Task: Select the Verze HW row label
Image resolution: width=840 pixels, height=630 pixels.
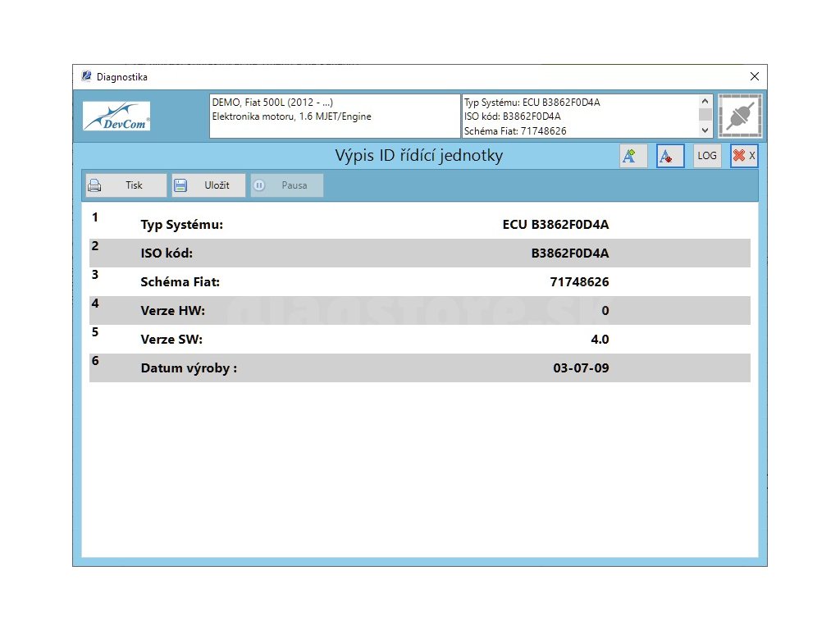Action: tap(172, 311)
